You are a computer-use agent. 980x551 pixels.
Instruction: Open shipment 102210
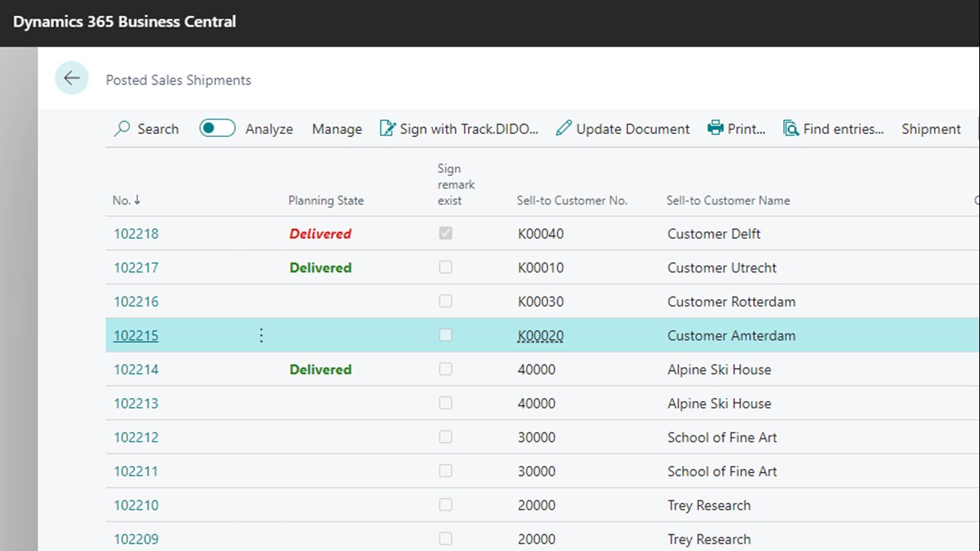(x=136, y=505)
